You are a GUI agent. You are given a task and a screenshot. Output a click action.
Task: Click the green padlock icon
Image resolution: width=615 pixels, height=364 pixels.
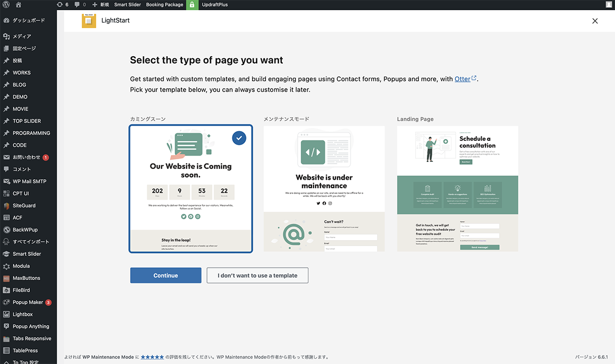192,5
